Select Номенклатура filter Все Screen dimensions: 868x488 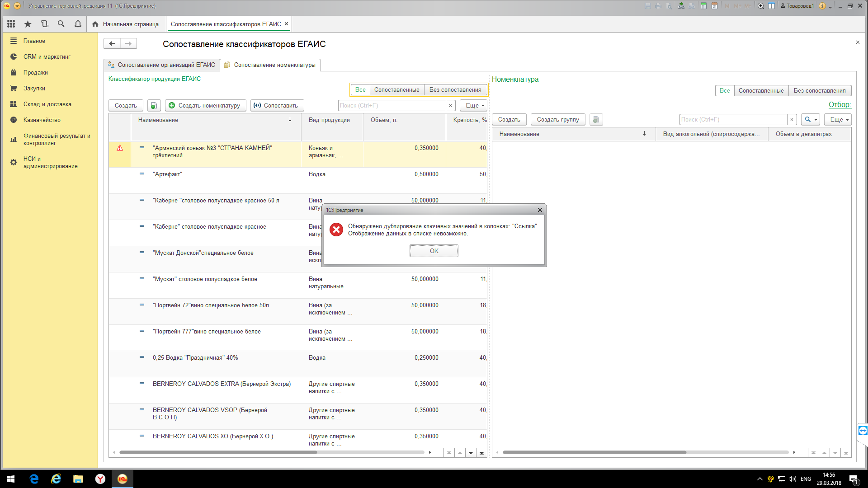[x=725, y=91]
